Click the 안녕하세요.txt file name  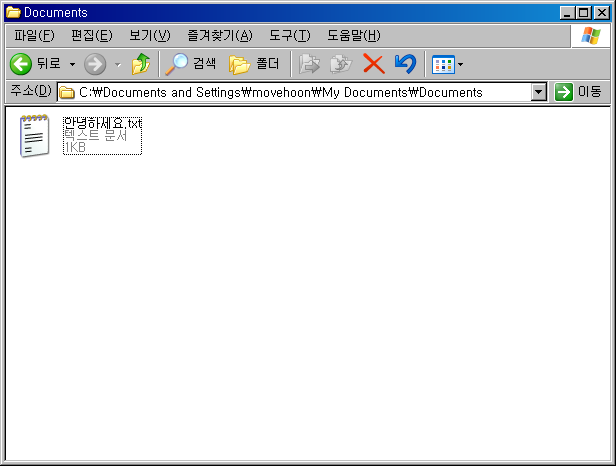tap(103, 123)
